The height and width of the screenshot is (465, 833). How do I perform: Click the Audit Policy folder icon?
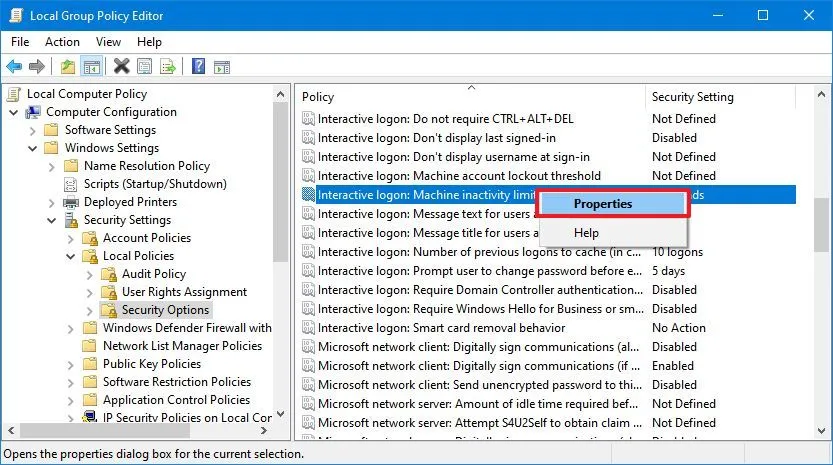(109, 274)
